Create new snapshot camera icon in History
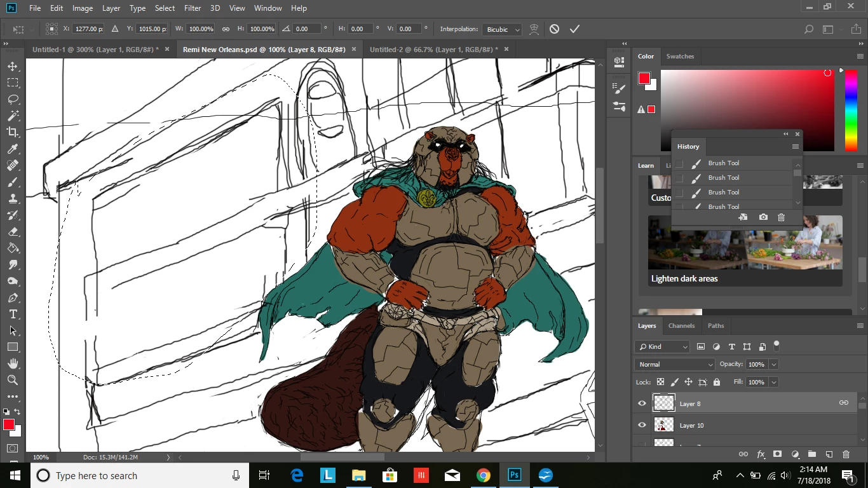Screen dimensions: 868x488 click(763, 217)
